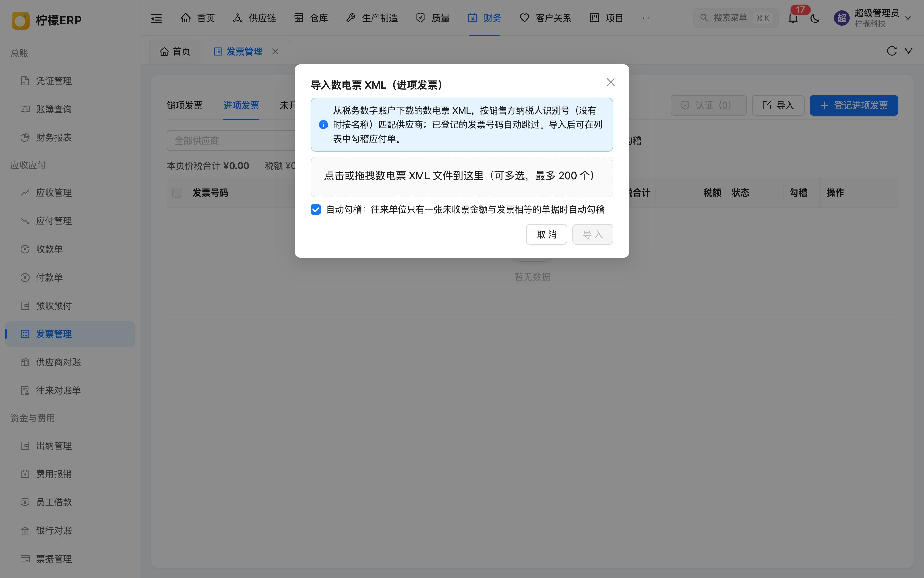
Task: Open 账簿查询 in sidebar
Action: click(x=70, y=109)
